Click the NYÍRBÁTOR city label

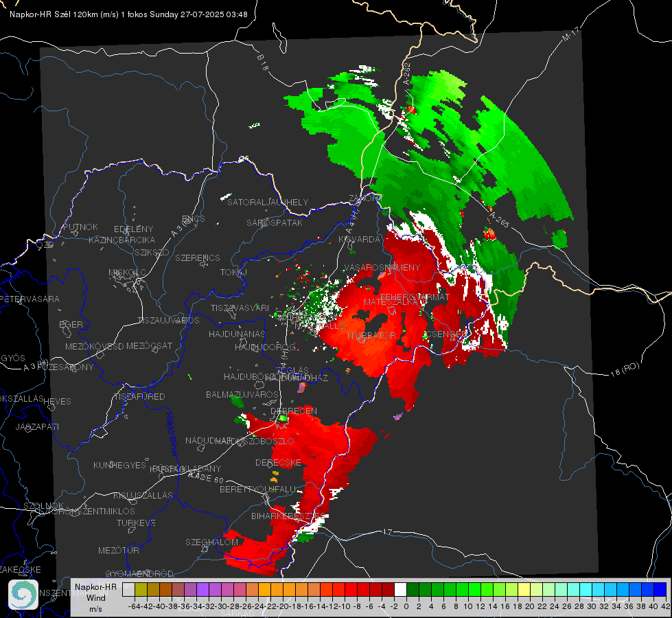pyautogui.click(x=371, y=335)
